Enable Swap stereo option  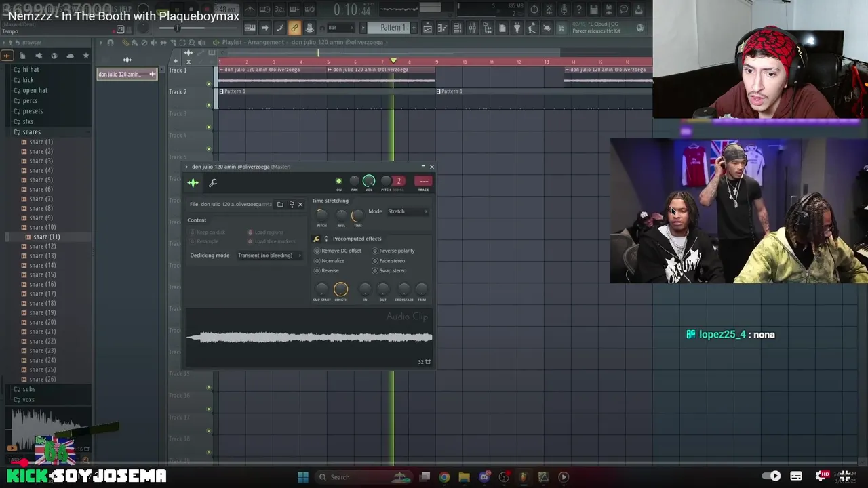click(x=390, y=270)
